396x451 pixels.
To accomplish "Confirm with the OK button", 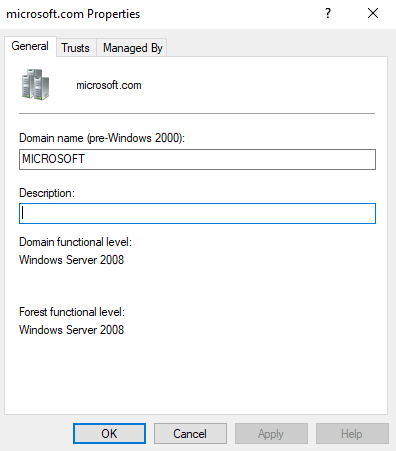I will 109,434.
